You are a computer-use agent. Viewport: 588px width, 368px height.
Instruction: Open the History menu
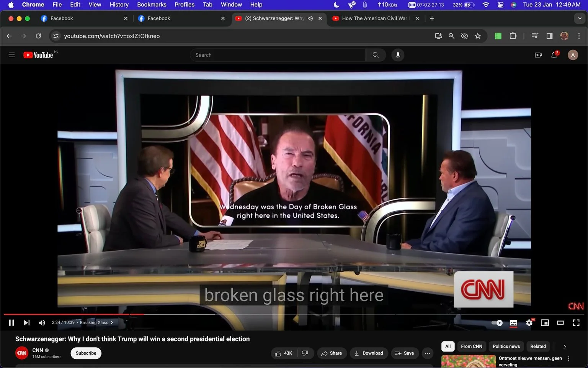pyautogui.click(x=119, y=5)
